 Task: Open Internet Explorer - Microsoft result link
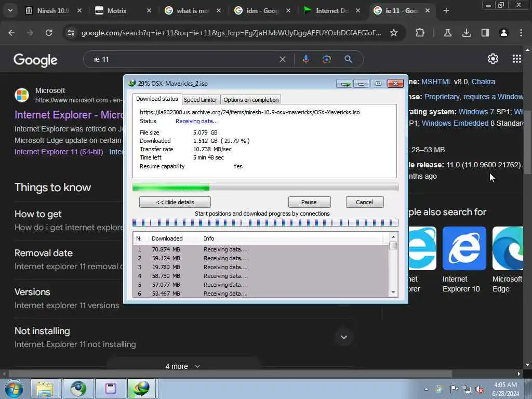[68, 115]
